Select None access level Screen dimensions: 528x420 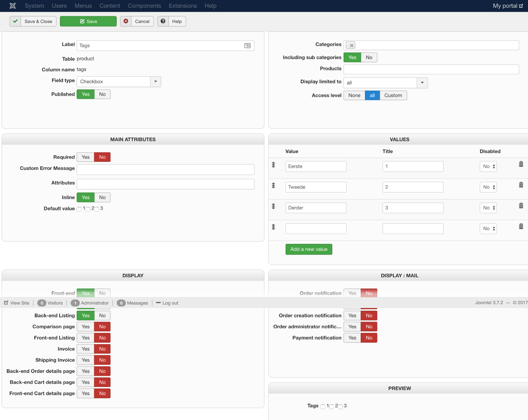354,95
